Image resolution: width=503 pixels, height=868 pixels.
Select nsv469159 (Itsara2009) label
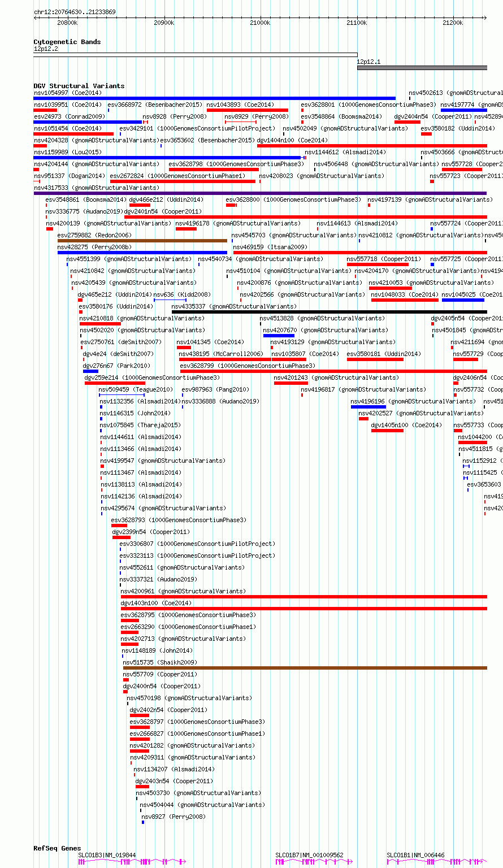click(x=270, y=247)
